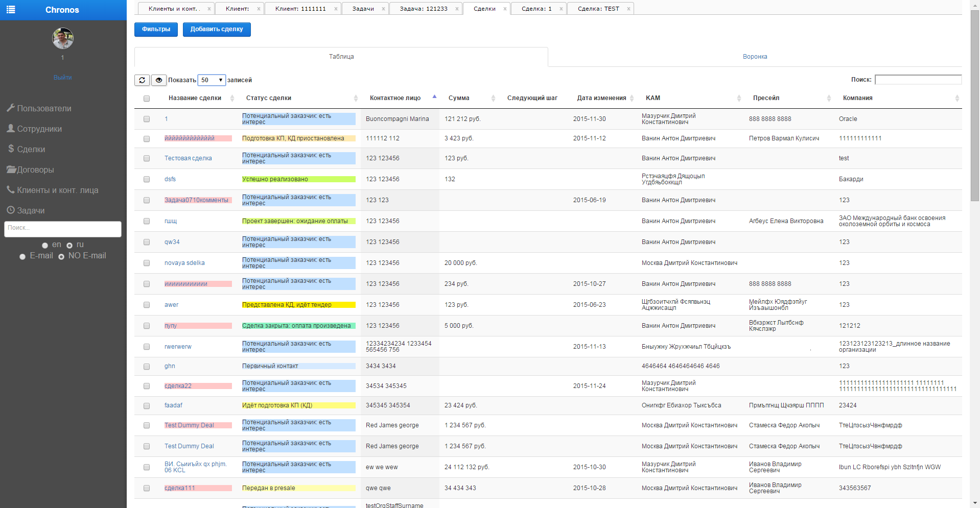This screenshot has width=980, height=508.
Task: Switch to the Воронка tab
Action: coord(755,56)
